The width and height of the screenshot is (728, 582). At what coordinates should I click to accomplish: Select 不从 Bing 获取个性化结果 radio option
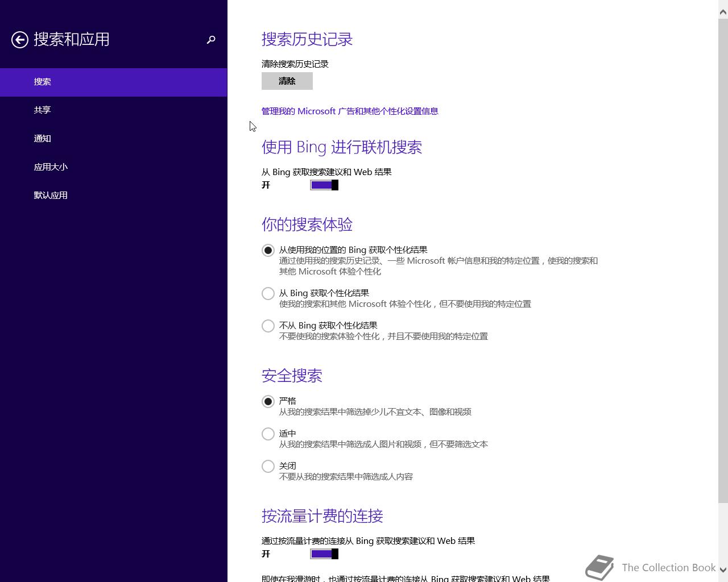click(x=268, y=326)
